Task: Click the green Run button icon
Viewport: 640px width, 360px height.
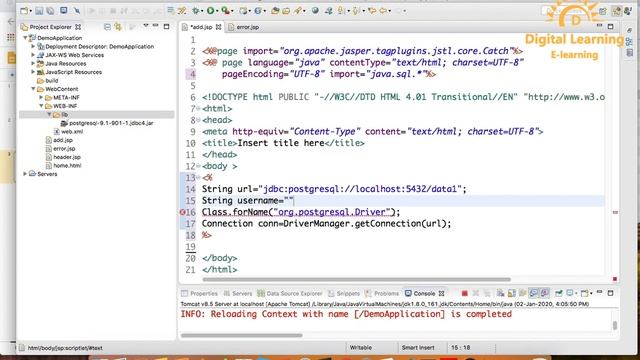Action: [x=210, y=11]
